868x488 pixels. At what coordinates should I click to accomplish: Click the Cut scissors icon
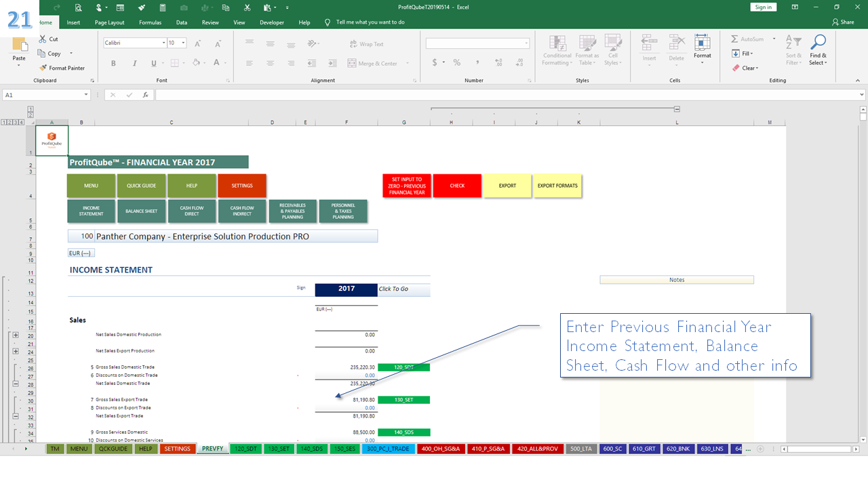click(43, 39)
